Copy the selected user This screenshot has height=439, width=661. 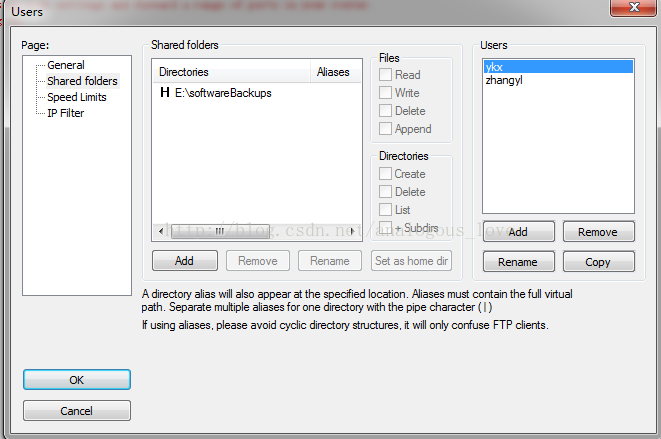[x=598, y=262]
